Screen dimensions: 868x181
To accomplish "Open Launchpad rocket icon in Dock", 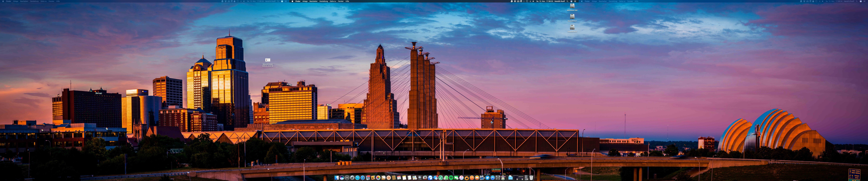I will (353, 178).
